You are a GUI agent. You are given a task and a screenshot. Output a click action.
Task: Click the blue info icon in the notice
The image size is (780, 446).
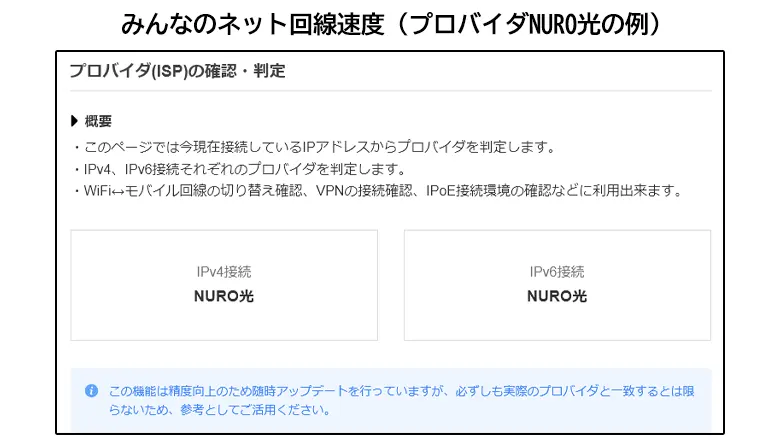pyautogui.click(x=92, y=391)
